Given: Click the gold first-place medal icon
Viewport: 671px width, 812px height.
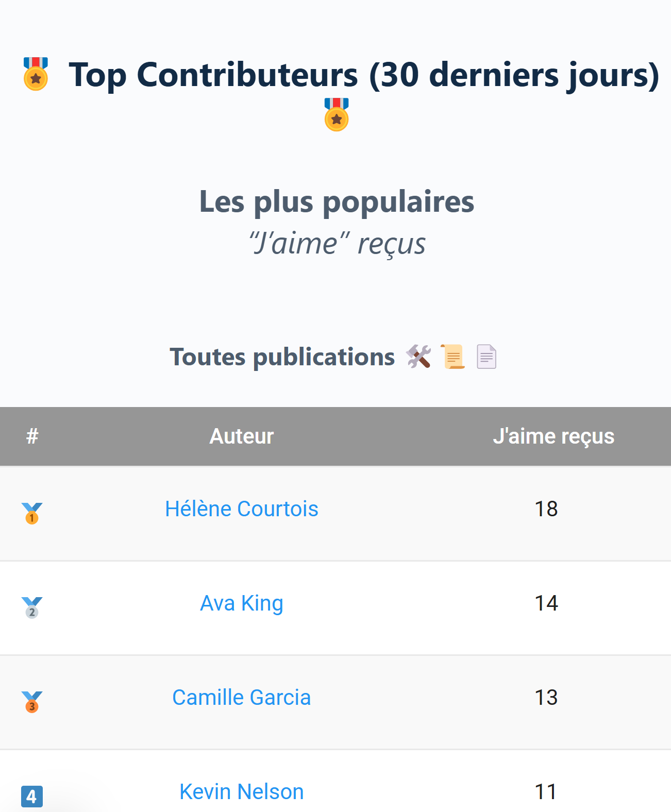Looking at the screenshot, I should pos(32,513).
